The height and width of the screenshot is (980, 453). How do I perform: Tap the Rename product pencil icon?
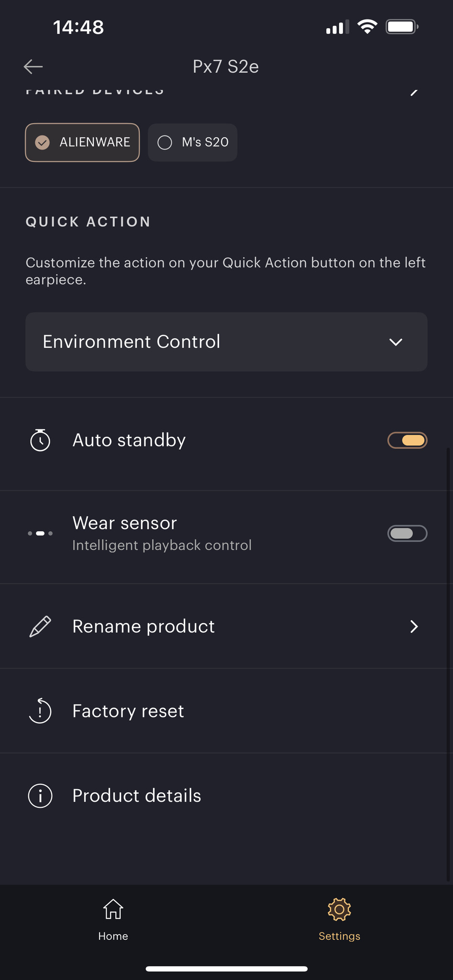point(40,626)
